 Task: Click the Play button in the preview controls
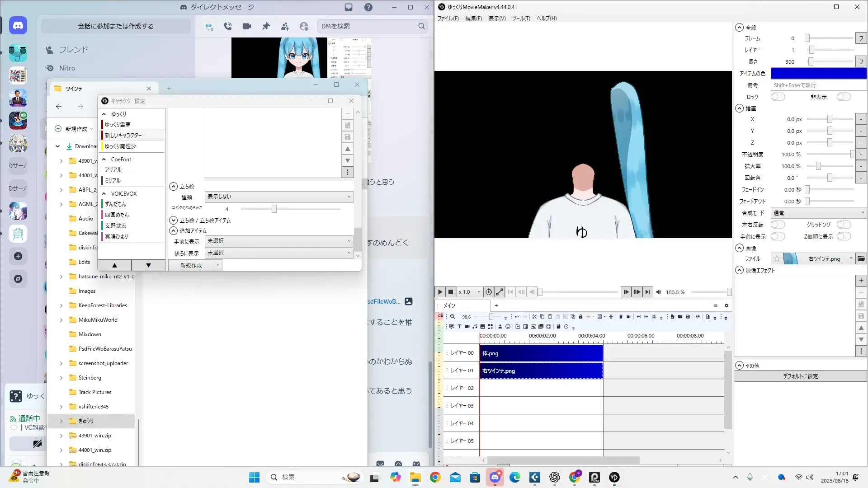coord(440,292)
